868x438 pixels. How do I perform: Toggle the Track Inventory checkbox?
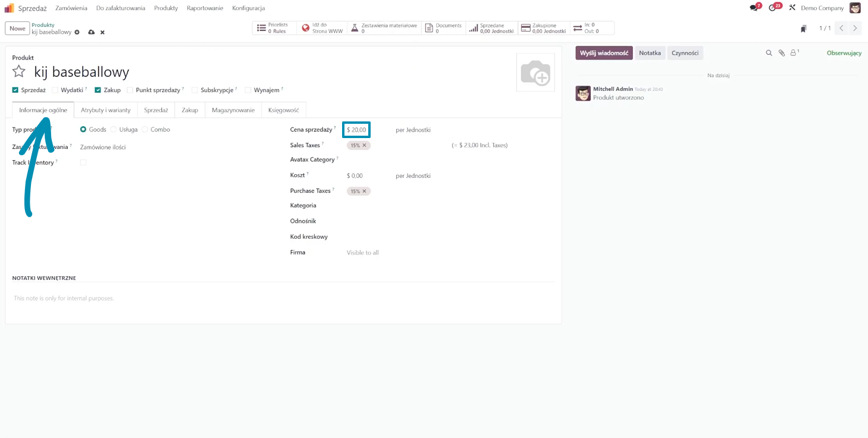(x=83, y=162)
